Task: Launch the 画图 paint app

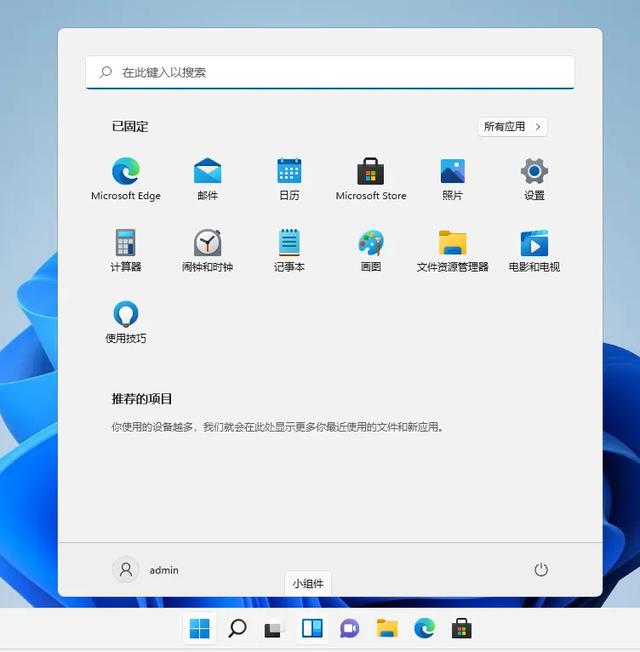Action: 371,250
